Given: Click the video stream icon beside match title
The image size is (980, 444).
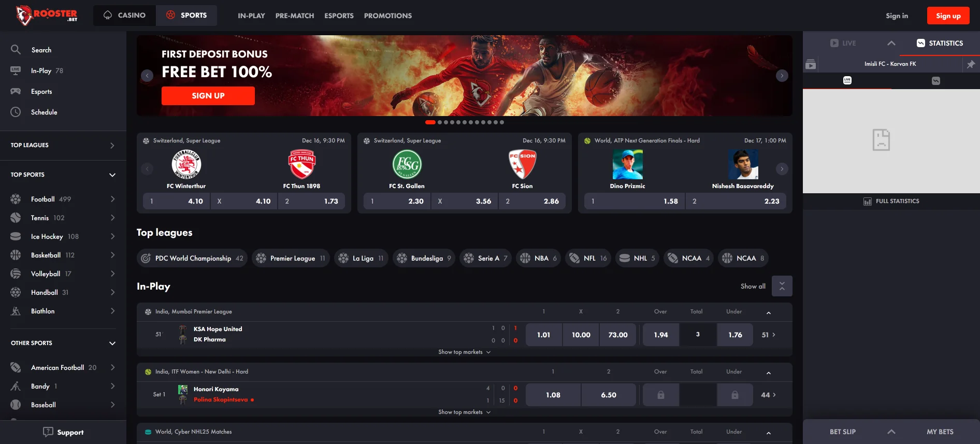Looking at the screenshot, I should pyautogui.click(x=811, y=64).
